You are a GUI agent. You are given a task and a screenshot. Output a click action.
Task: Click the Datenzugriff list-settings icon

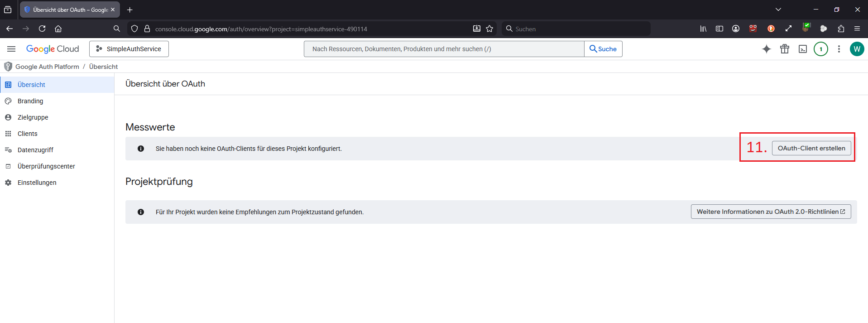point(8,150)
